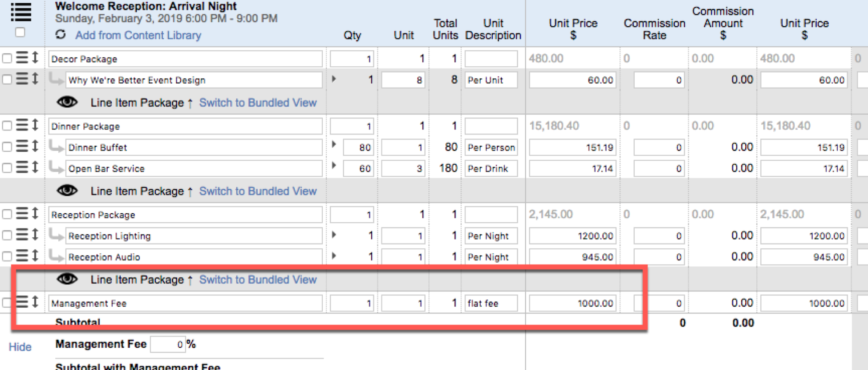Click the Hide link

click(x=20, y=347)
